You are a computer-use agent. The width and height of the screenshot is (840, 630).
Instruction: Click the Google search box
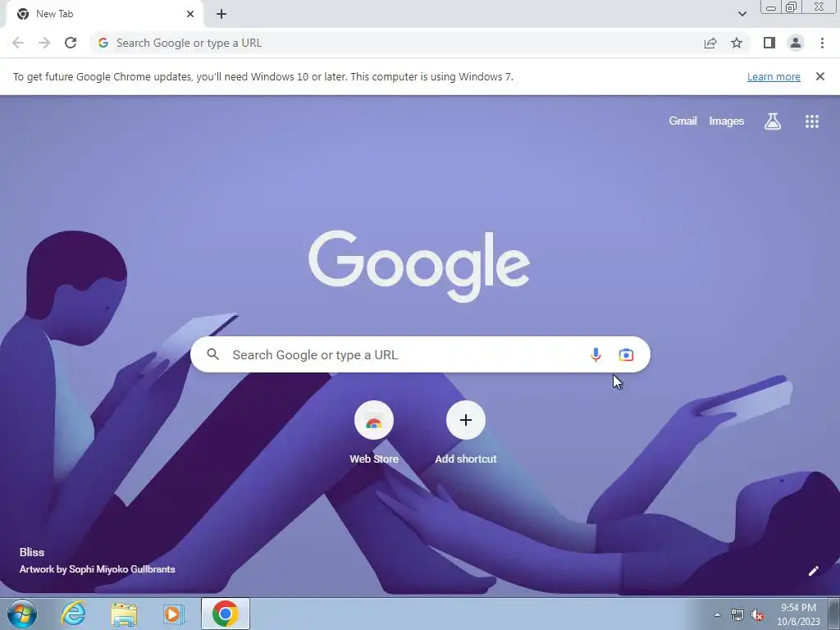pos(420,354)
